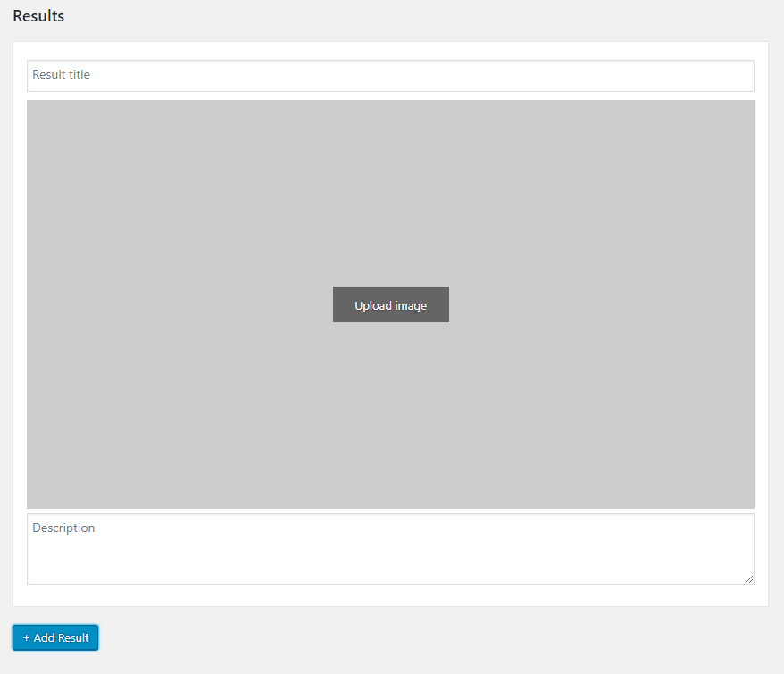
Task: Click the Description placeholder text
Action: pos(63,528)
